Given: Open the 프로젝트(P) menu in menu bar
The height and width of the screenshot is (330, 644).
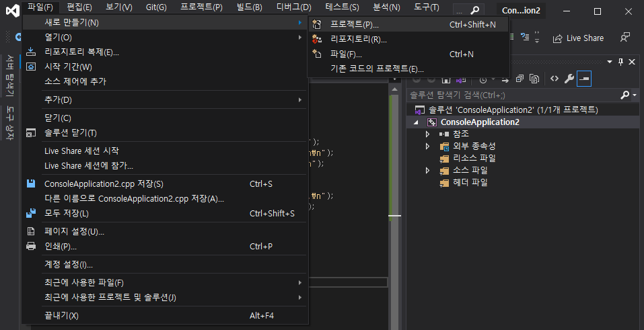Looking at the screenshot, I should tap(201, 7).
